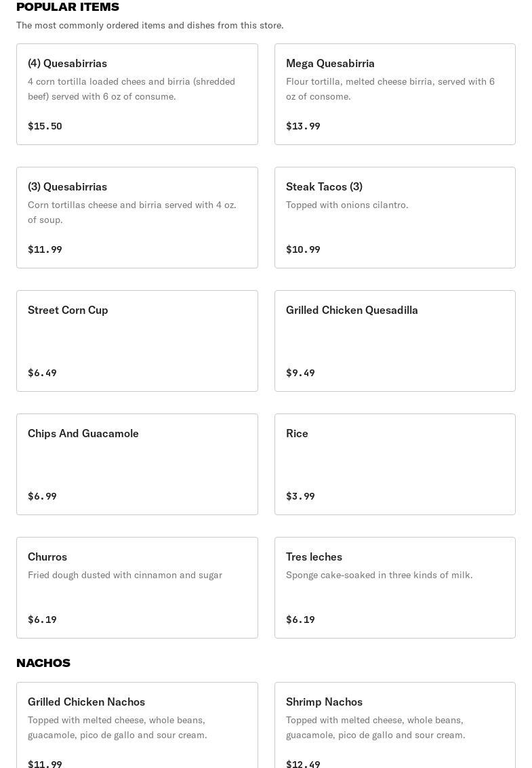The height and width of the screenshot is (768, 532).
Task: Open the Grilled Chicken Quesadilla card
Action: pos(394,340)
